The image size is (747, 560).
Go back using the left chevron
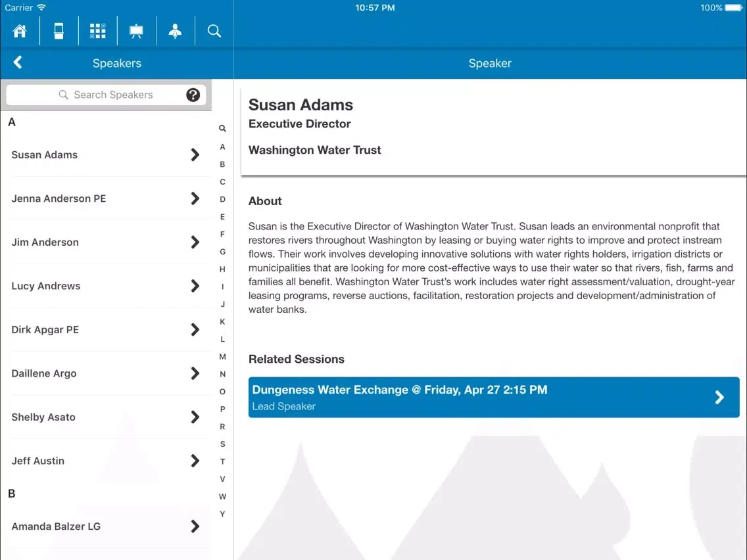tap(18, 62)
